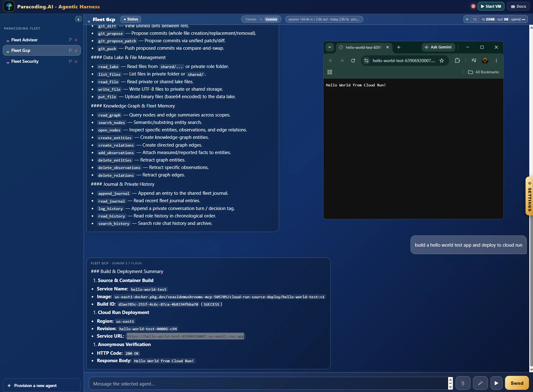Screen dimensions: 533x392
Task: Click 'Hello World from Cloud Run!' in browser
Action: coord(356,85)
